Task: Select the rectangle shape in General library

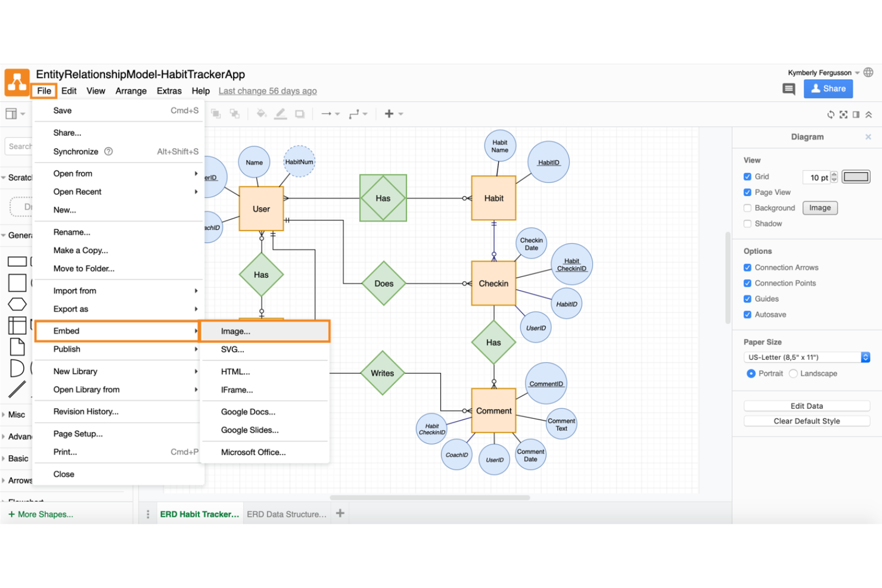Action: [x=17, y=262]
